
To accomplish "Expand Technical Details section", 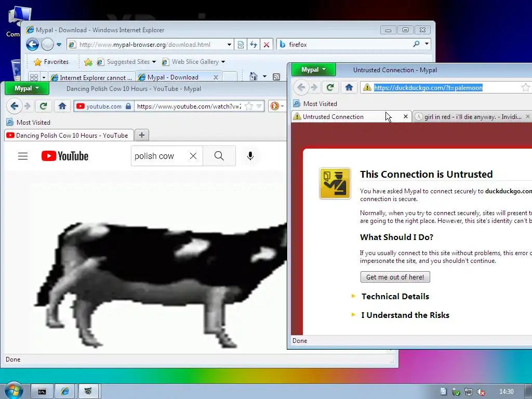I will pos(391,296).
